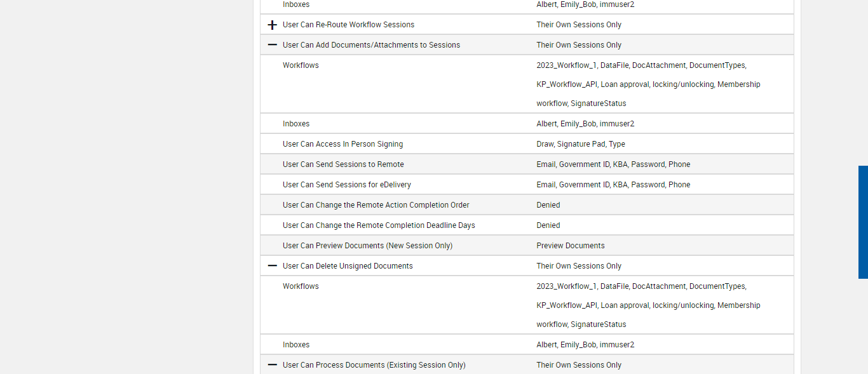The image size is (868, 374).
Task: Select User Can Change Remote Completion Deadline Days
Action: [x=379, y=225]
